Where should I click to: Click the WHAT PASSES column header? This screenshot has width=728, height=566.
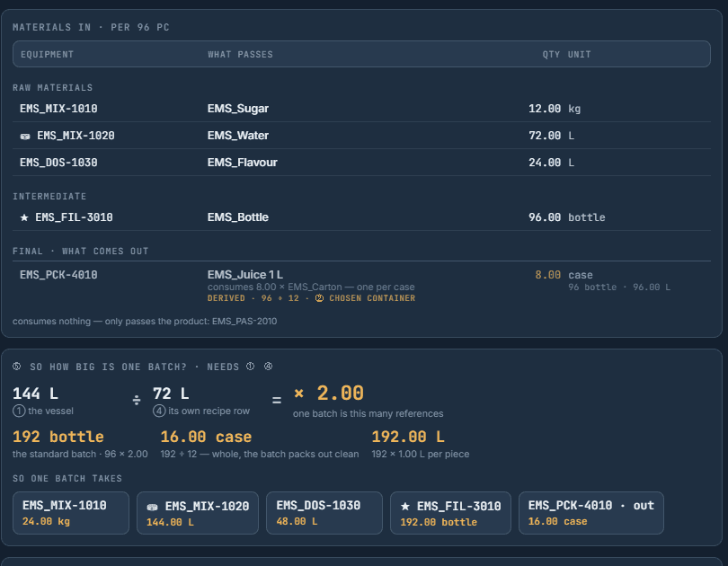pyautogui.click(x=240, y=54)
